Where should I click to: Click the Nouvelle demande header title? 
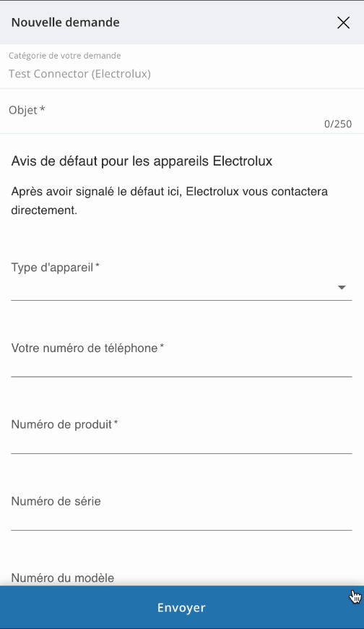[65, 22]
